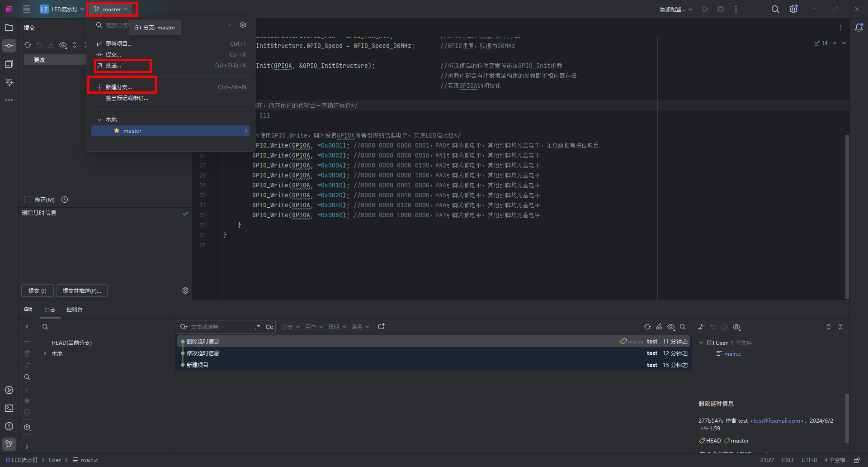Screen dimensions: 868x467
Task: Open the Git tool window icon at bottom left
Action: coord(9,444)
